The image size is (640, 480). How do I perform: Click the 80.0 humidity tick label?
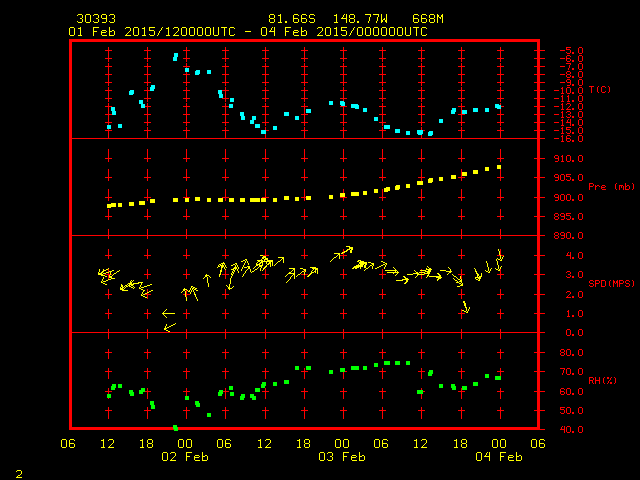(x=571, y=353)
